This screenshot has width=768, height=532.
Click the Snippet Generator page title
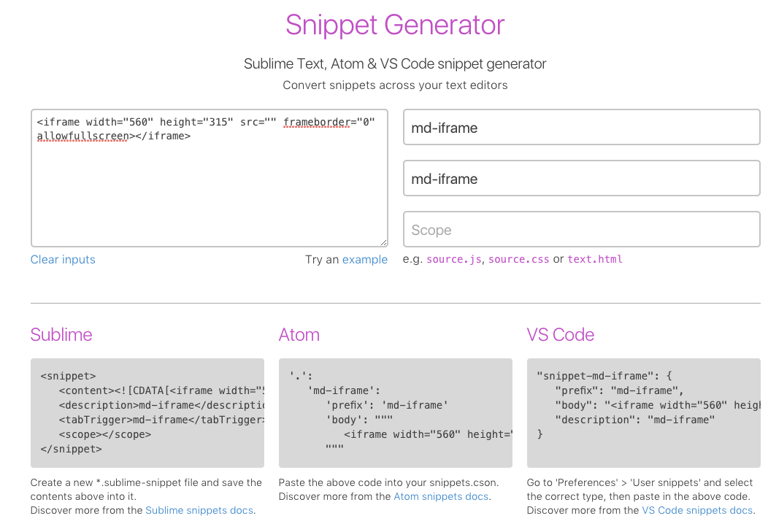(395, 25)
